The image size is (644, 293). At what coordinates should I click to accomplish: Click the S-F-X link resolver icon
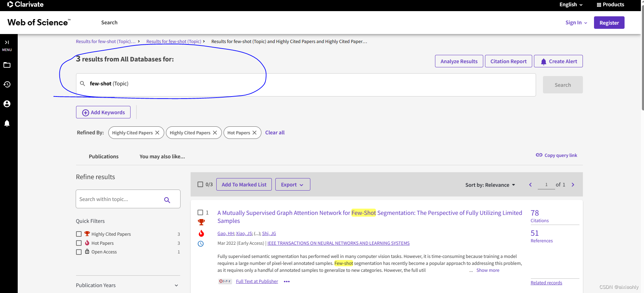pos(225,281)
